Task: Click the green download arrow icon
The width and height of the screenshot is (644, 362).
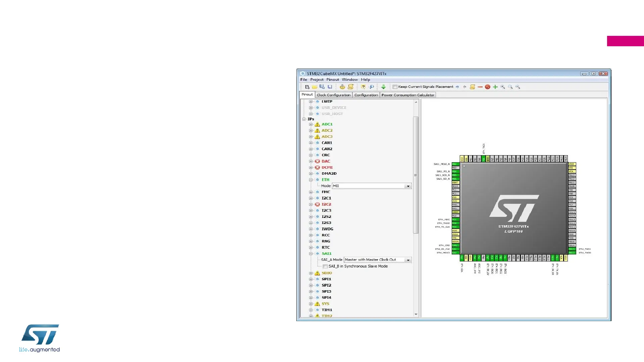Action: point(383,87)
